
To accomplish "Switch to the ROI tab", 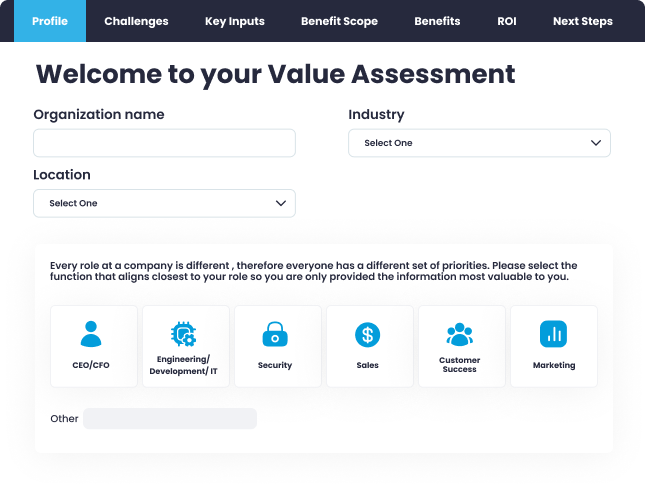I will [x=506, y=21].
